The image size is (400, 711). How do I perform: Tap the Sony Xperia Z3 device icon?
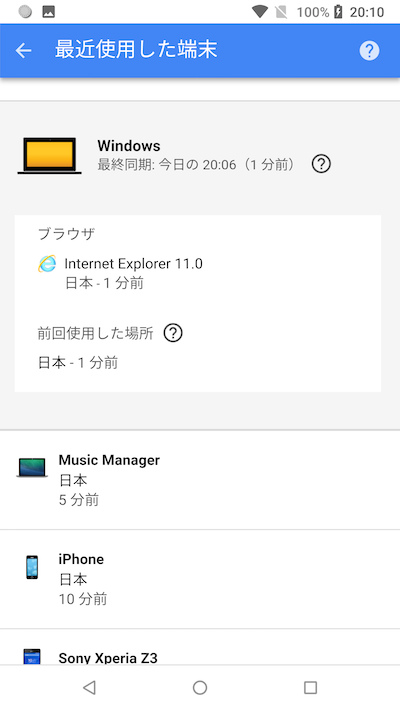[x=32, y=657]
